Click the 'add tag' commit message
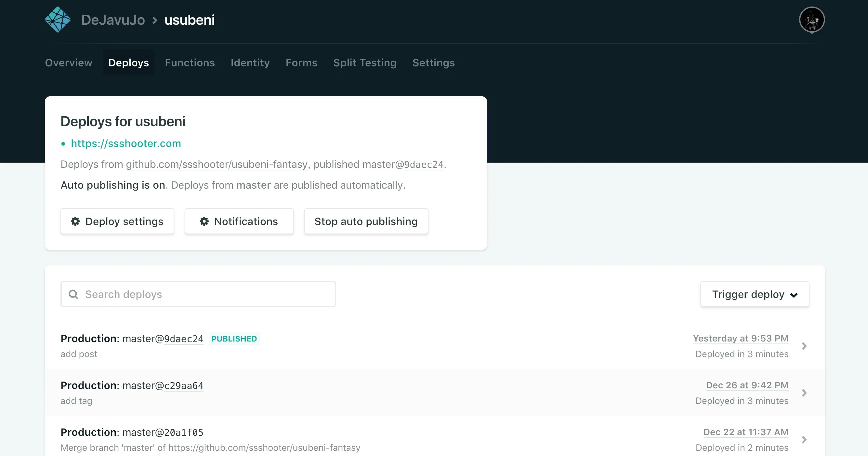This screenshot has height=456, width=868. coord(76,401)
